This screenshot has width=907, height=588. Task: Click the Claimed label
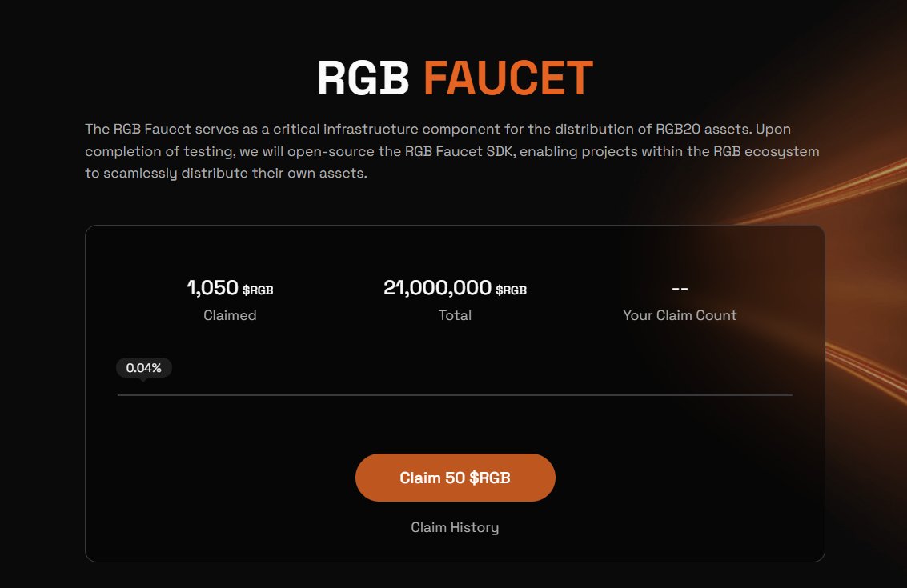(230, 315)
